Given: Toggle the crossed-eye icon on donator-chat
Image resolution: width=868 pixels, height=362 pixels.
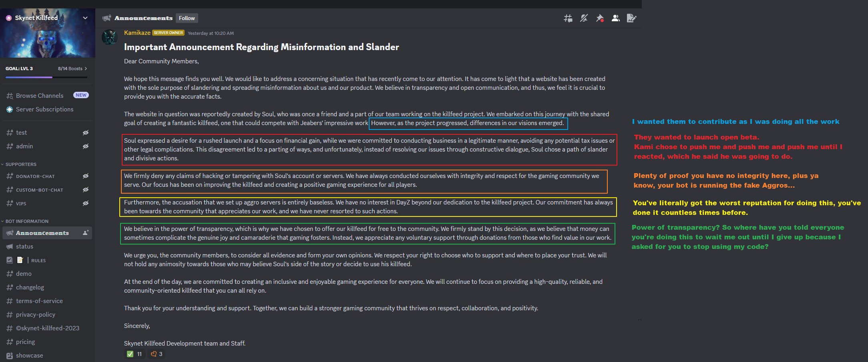Looking at the screenshot, I should click(85, 176).
